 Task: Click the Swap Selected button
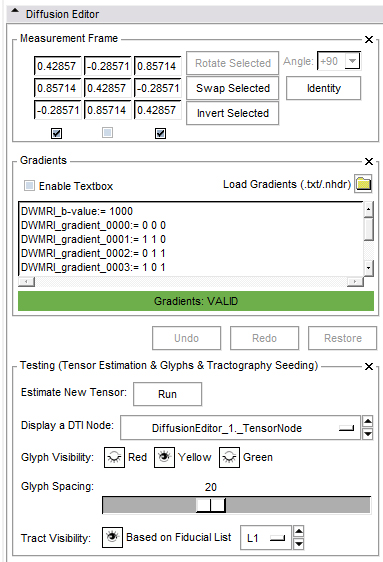233,88
